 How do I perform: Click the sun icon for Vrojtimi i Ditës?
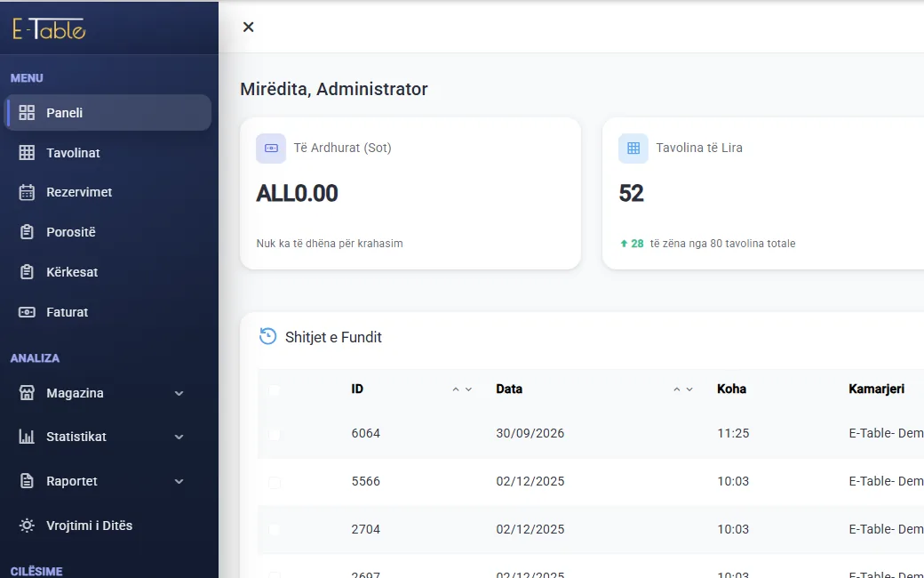click(27, 526)
